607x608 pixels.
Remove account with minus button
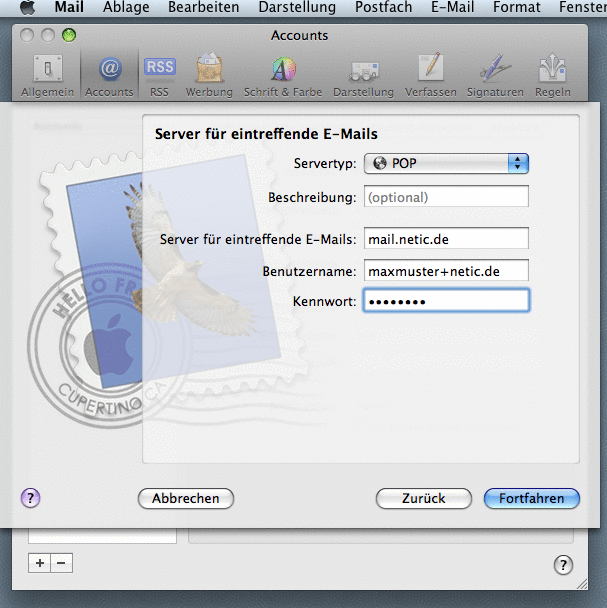tap(61, 563)
